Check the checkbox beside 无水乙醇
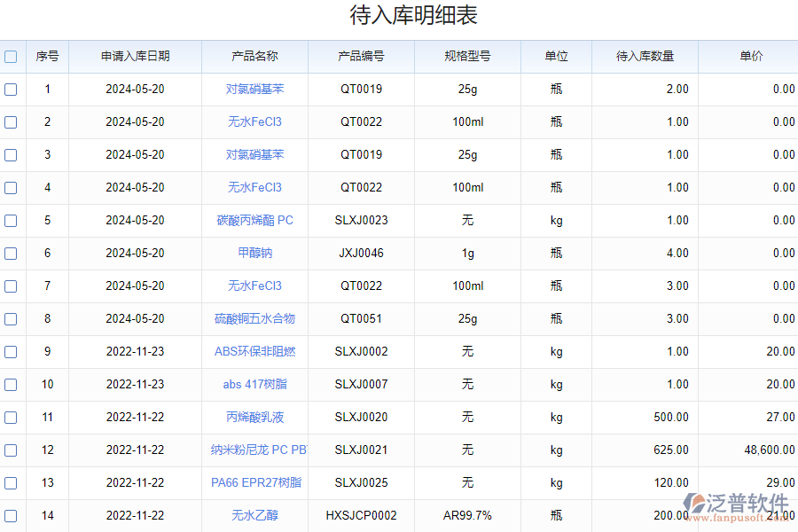The height and width of the screenshot is (532, 798). click(x=12, y=515)
